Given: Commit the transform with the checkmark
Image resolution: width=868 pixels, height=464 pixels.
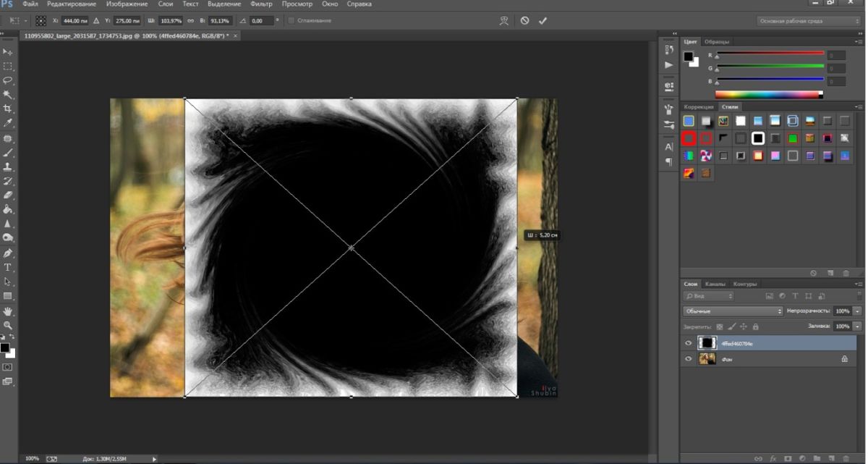Looking at the screenshot, I should tap(544, 20).
